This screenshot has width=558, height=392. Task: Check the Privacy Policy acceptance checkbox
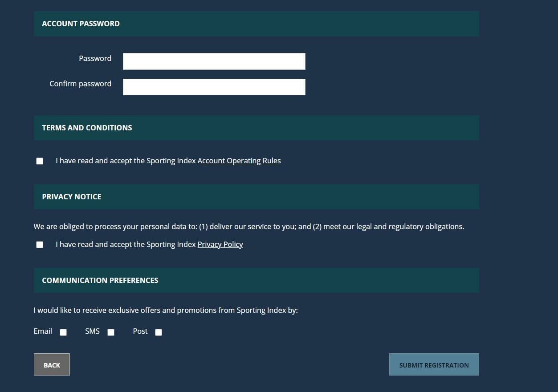click(x=40, y=245)
